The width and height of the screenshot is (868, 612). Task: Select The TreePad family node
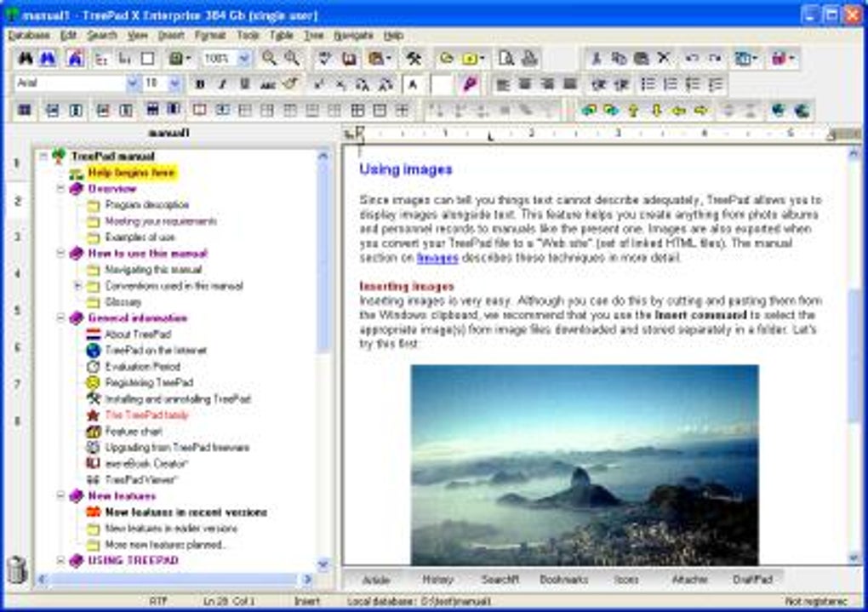click(x=146, y=415)
